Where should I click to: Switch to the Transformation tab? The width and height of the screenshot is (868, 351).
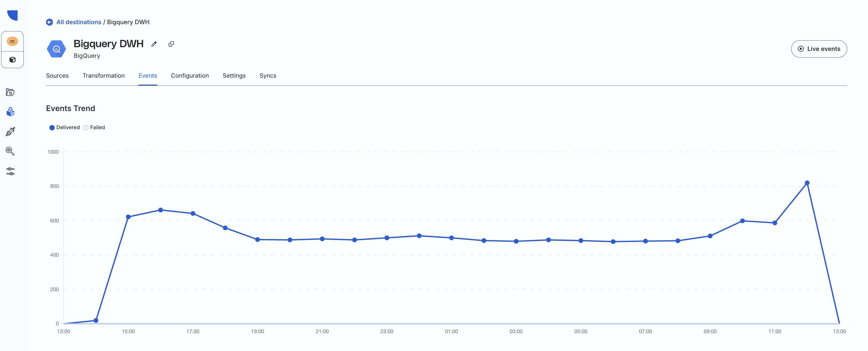(103, 76)
